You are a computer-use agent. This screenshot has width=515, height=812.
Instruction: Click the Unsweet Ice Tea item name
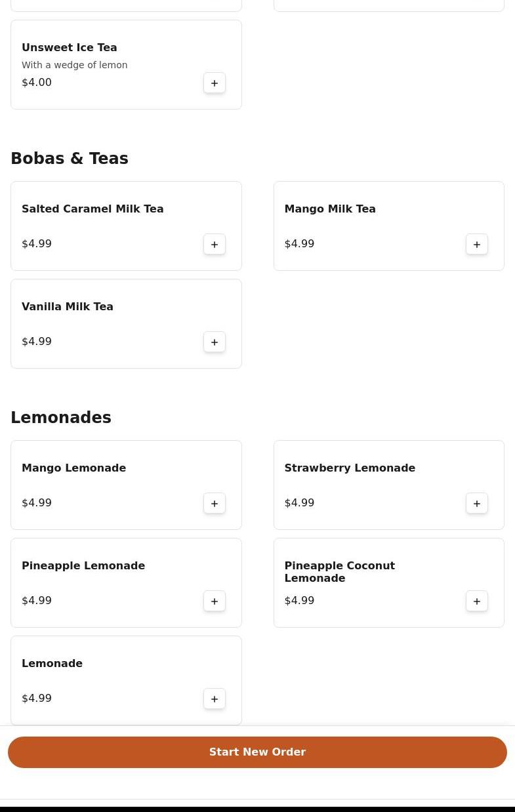(x=70, y=47)
